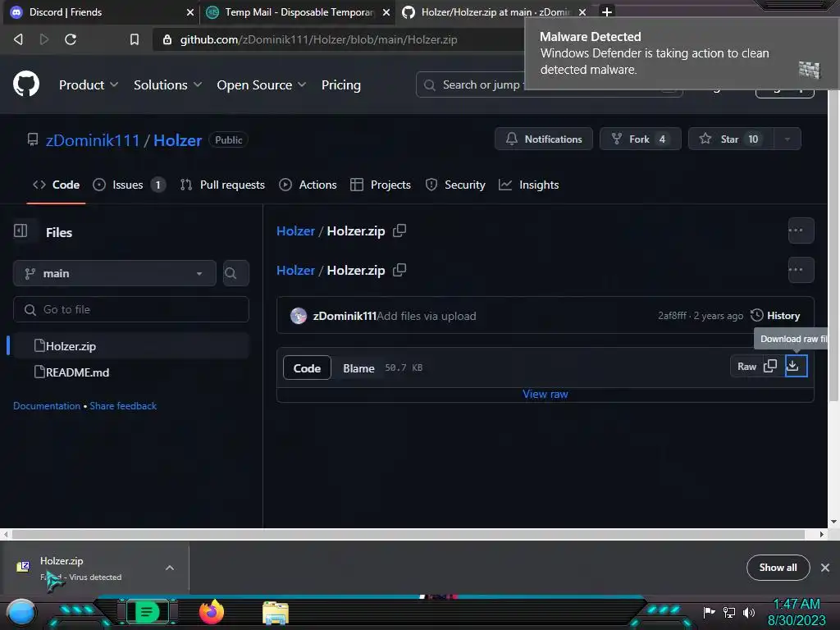Open the Actions tab
The image size is (840, 630).
pos(308,185)
